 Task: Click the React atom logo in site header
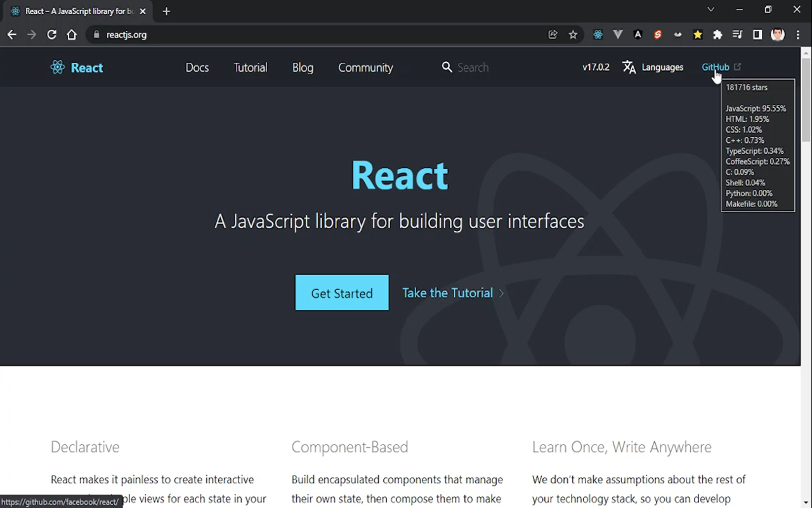click(58, 67)
